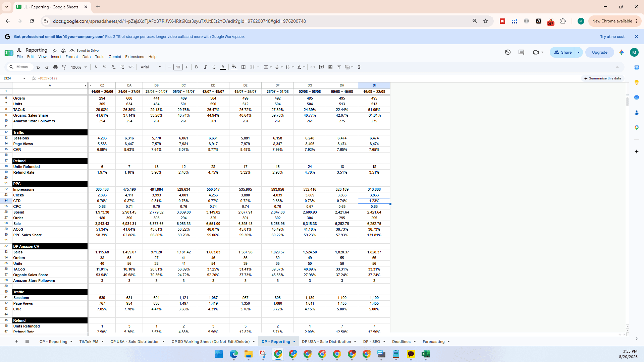Open version history clock icon

[x=508, y=52]
